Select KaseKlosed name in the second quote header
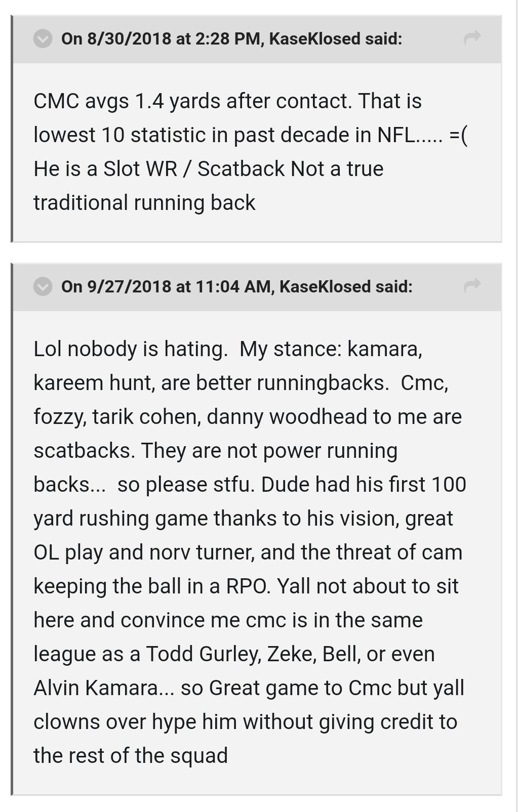 coord(325,286)
